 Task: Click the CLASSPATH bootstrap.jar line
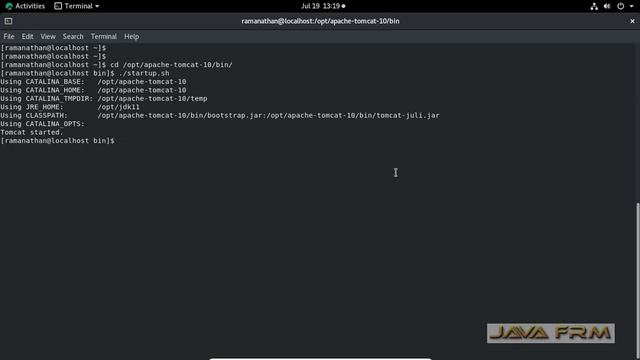click(x=220, y=116)
